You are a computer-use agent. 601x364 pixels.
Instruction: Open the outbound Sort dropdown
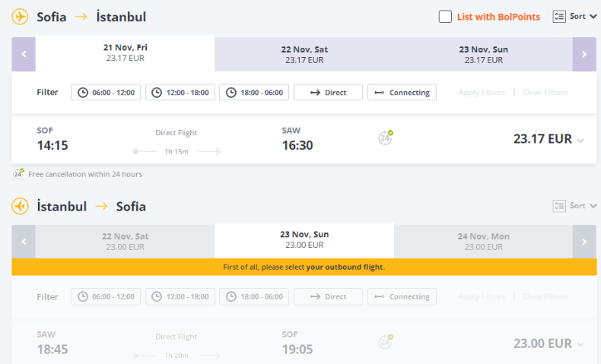tap(574, 16)
